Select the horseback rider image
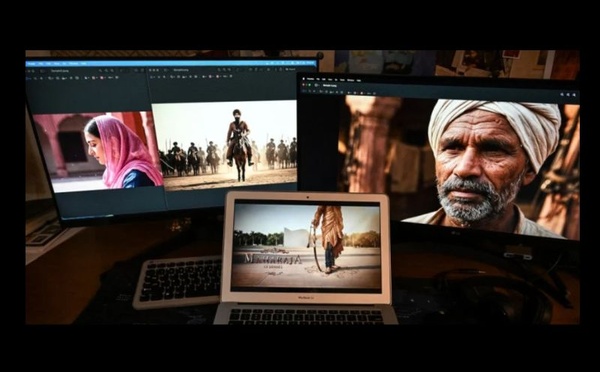This screenshot has width=600, height=372. click(225, 145)
